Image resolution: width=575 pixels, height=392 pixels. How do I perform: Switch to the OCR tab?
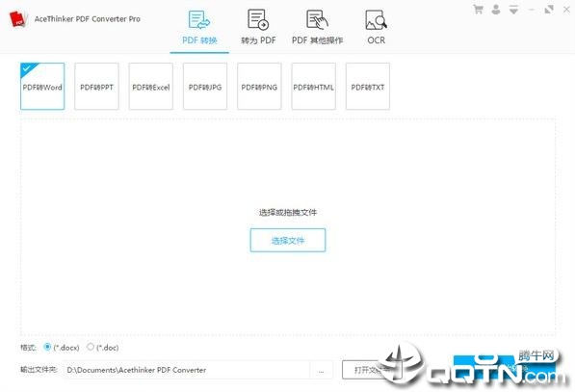tap(376, 28)
